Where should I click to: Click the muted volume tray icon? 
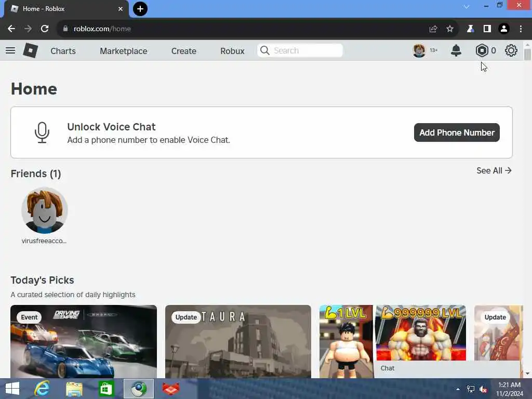(x=483, y=389)
